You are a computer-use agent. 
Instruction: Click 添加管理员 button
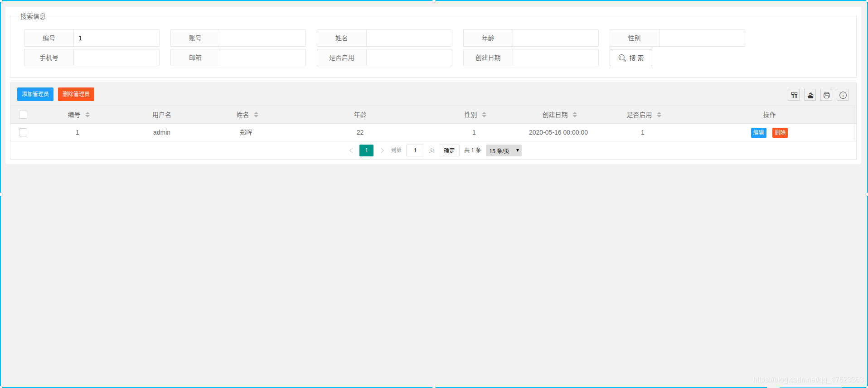click(x=35, y=94)
